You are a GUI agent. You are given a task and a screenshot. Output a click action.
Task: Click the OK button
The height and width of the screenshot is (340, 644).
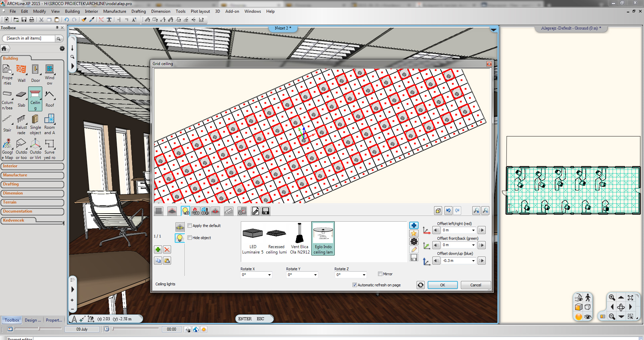tap(442, 285)
